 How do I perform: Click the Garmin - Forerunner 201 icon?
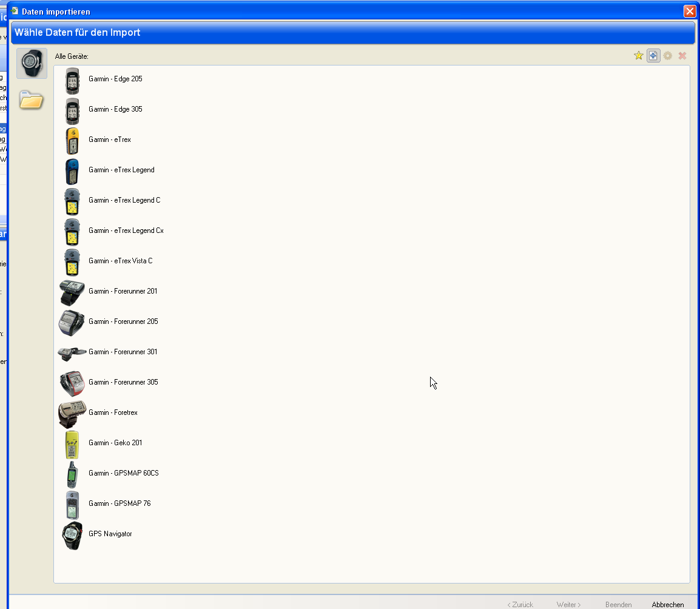tap(72, 292)
